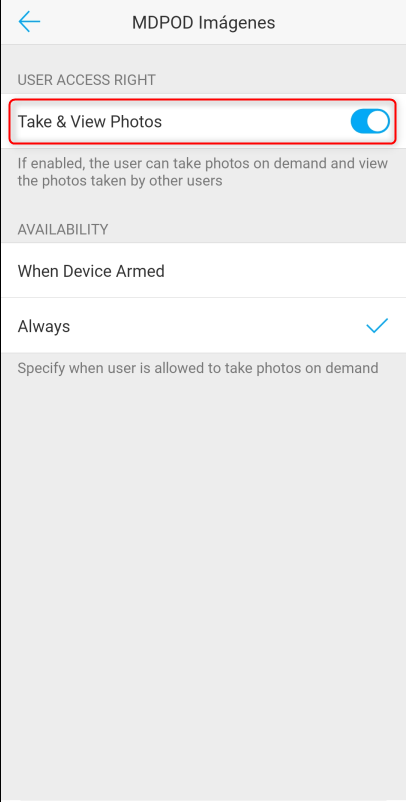This screenshot has height=802, width=406.
Task: Click the word 'Photos' in the access right row
Action: click(x=136, y=122)
